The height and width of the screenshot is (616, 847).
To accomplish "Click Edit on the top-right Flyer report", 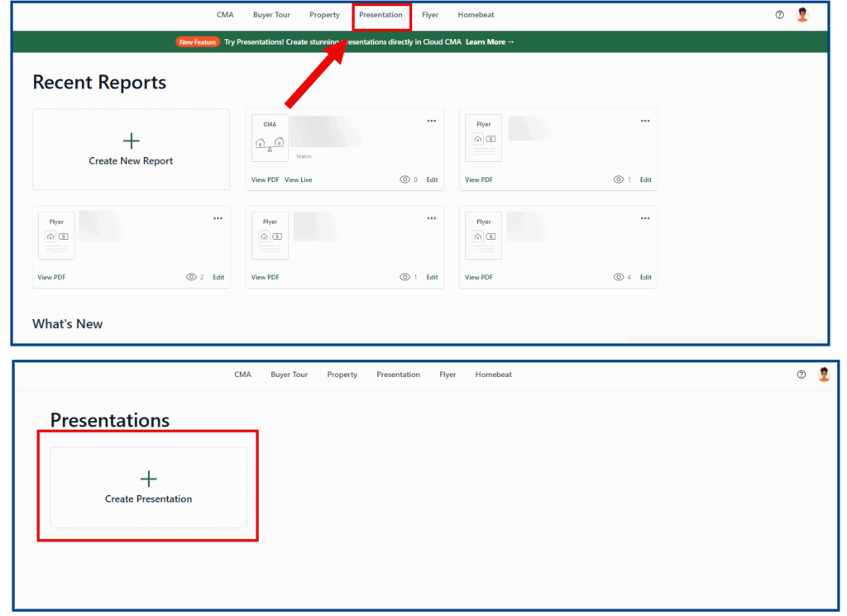I will coord(645,179).
